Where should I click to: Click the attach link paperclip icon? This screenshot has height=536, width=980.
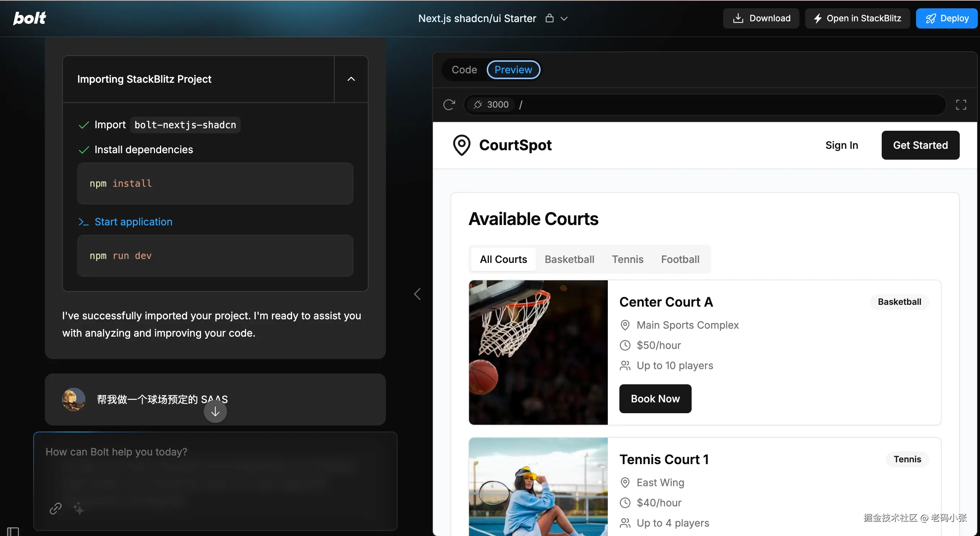click(56, 508)
